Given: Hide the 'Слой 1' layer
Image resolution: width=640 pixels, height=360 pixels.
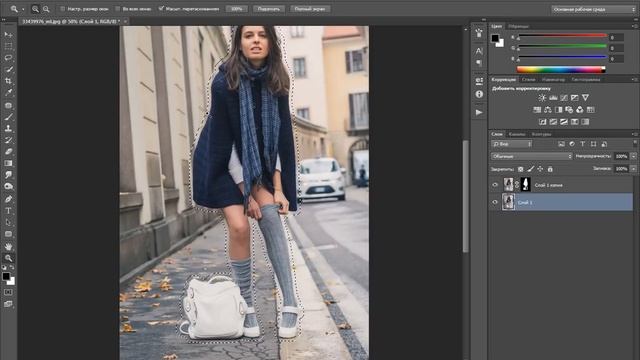Looking at the screenshot, I should (x=495, y=202).
